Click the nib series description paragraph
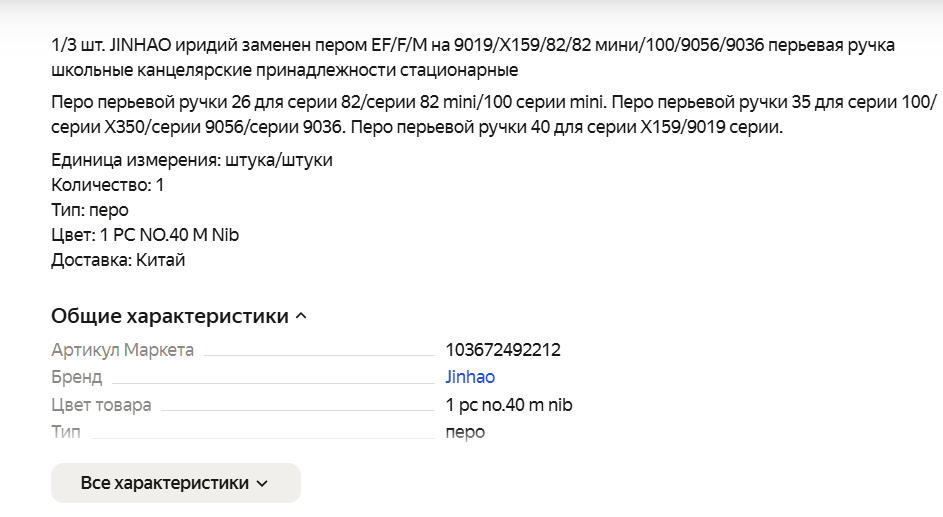Image resolution: width=943 pixels, height=517 pixels. [x=493, y=115]
